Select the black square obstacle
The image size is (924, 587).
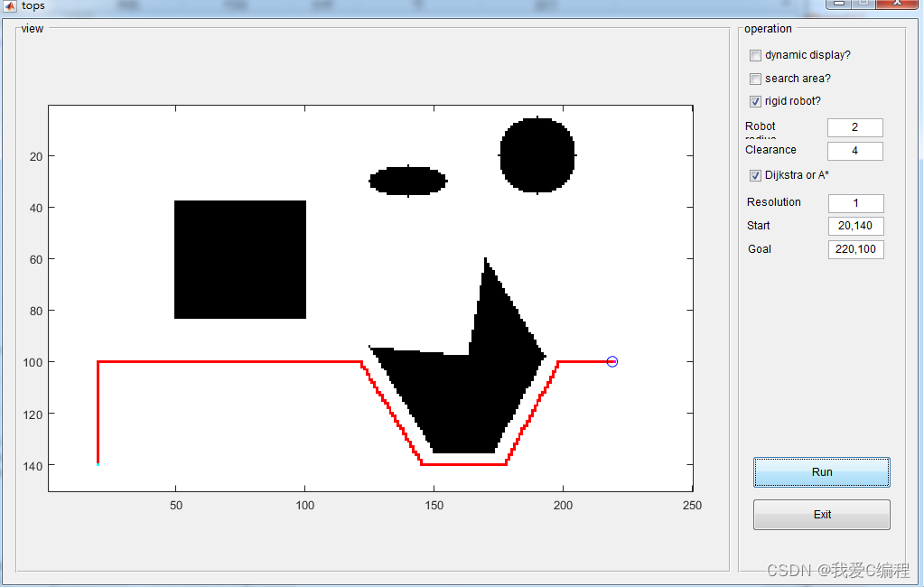point(240,260)
